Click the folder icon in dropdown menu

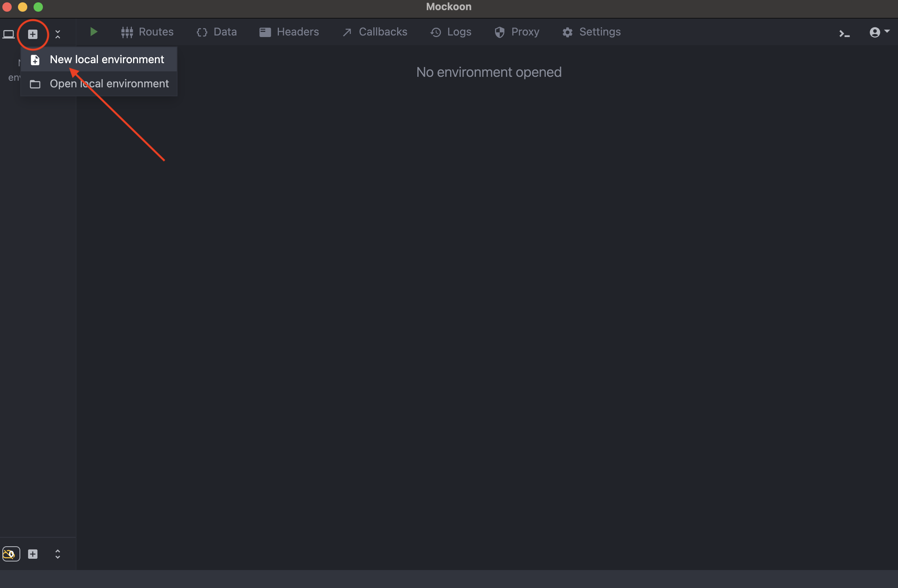(x=35, y=84)
